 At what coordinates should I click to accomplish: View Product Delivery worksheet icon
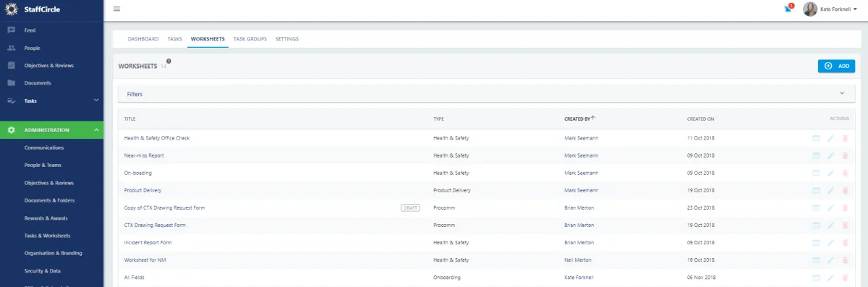tap(816, 190)
